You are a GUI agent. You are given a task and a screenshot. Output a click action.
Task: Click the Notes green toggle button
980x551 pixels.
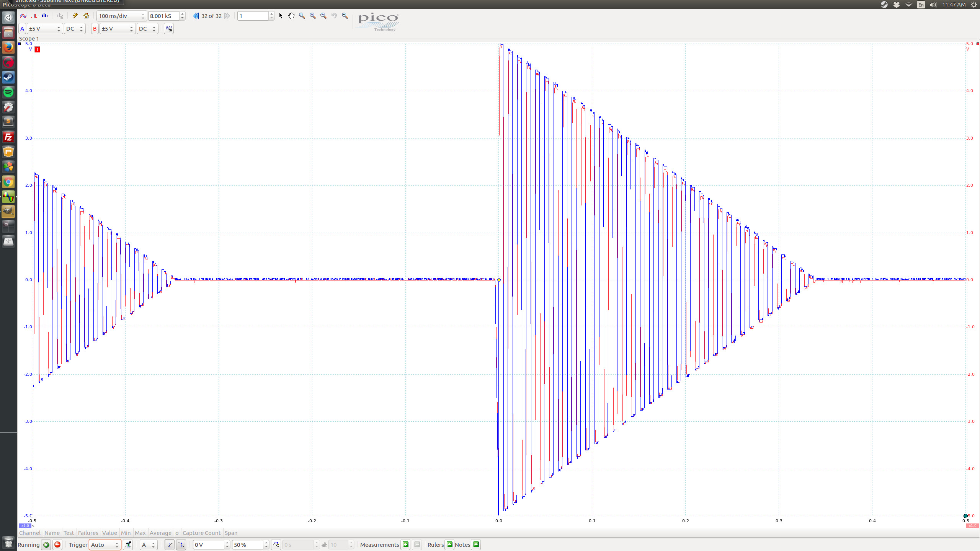pos(476,544)
